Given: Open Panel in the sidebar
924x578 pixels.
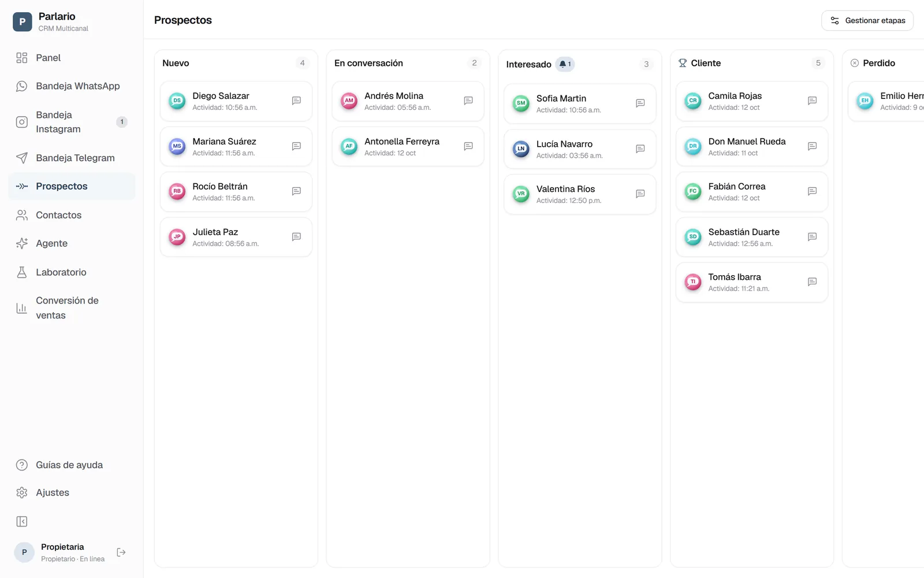Looking at the screenshot, I should click(72, 58).
